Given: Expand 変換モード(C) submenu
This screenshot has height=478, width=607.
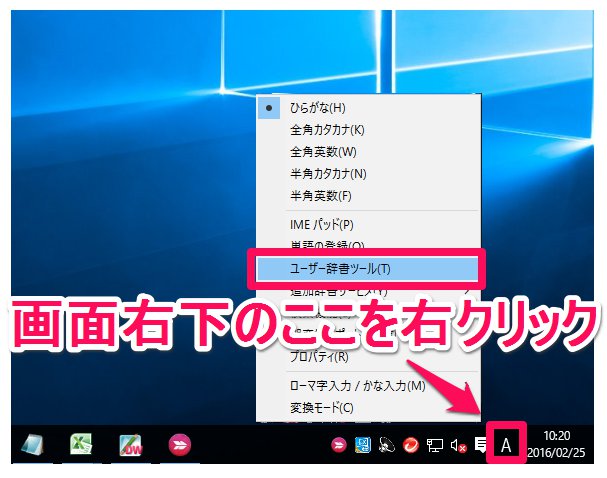Looking at the screenshot, I should click(x=369, y=408).
